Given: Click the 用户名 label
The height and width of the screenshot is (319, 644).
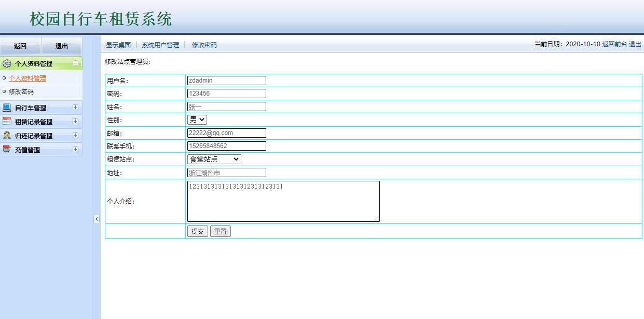Looking at the screenshot, I should click(118, 81).
